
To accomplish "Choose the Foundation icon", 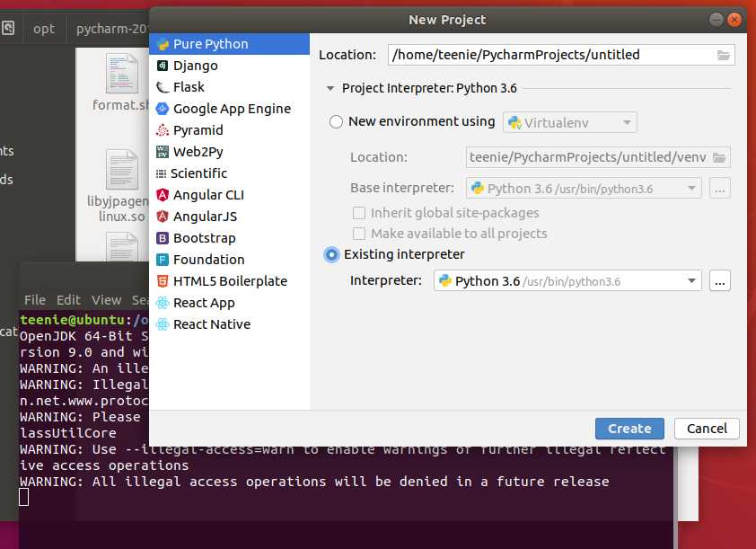I will [163, 260].
